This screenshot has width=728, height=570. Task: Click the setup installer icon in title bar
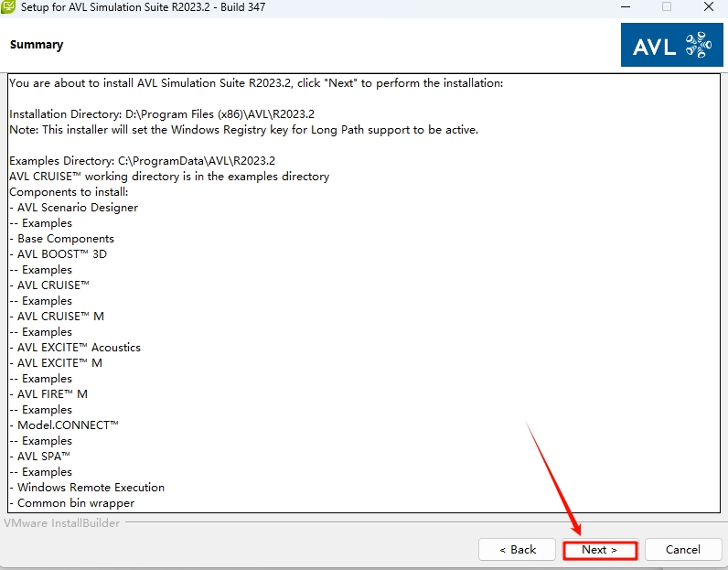point(9,7)
